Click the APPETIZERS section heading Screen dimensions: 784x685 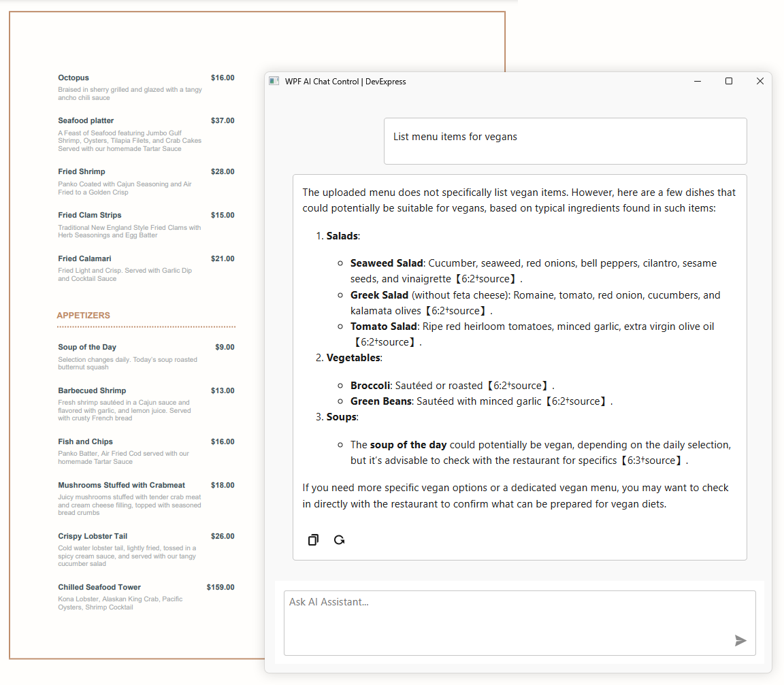point(83,315)
